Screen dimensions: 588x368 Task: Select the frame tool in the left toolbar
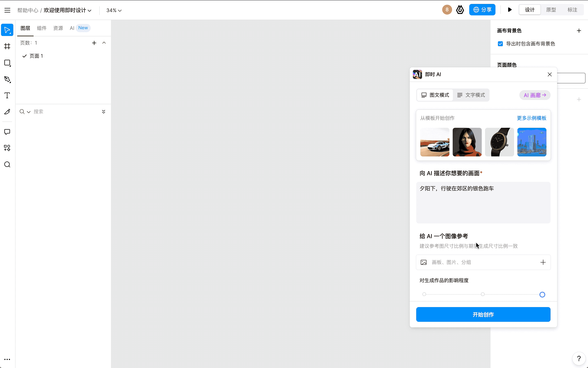pos(7,46)
